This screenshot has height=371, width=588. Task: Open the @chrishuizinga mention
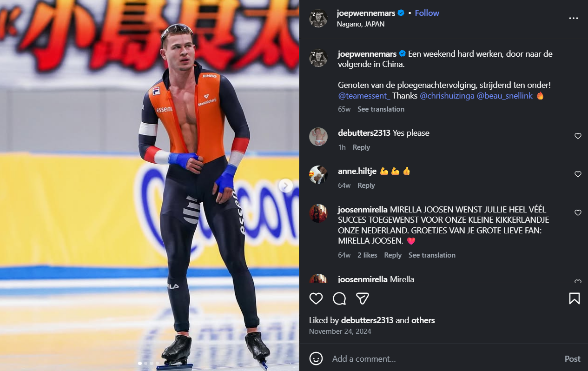click(447, 96)
